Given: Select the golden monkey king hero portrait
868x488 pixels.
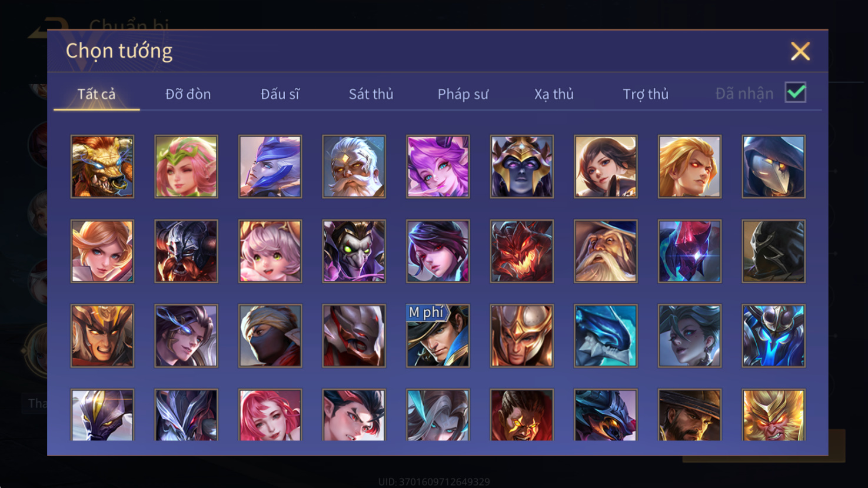Looking at the screenshot, I should [773, 414].
